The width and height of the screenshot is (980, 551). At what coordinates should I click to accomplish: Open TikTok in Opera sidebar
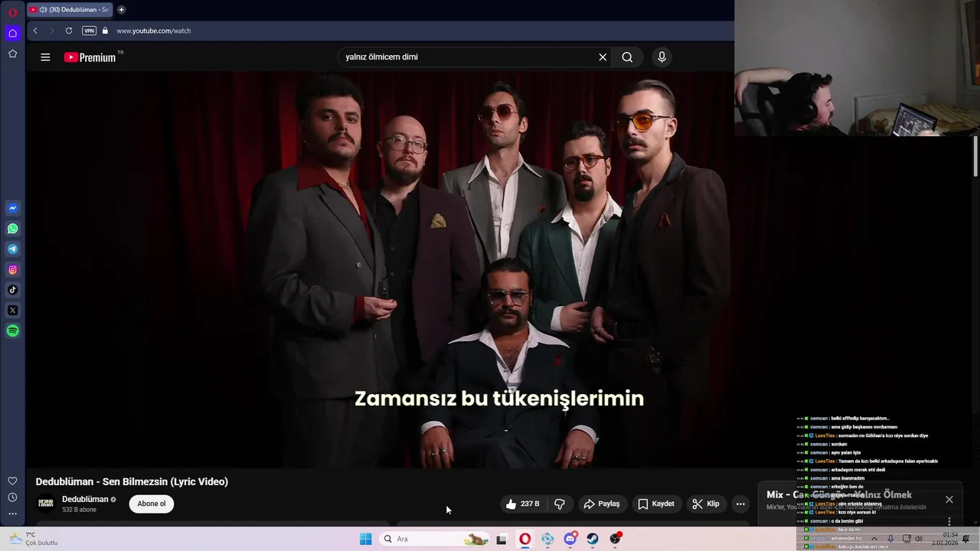[x=12, y=290]
